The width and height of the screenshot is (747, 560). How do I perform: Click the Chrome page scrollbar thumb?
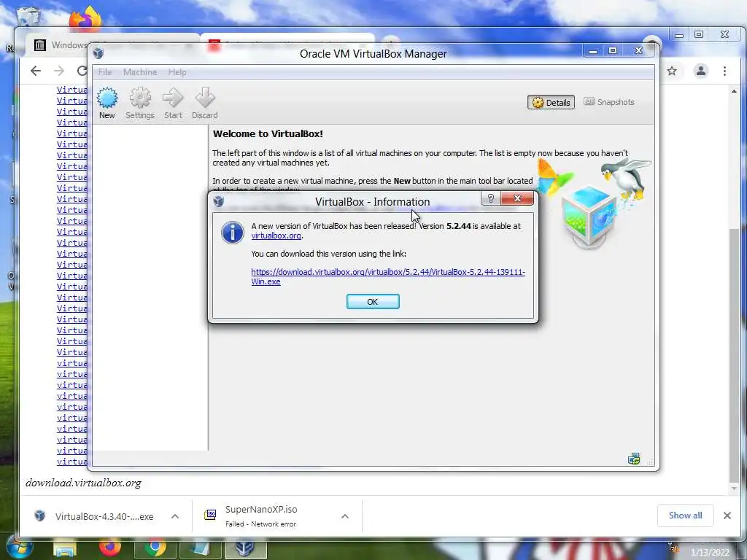[x=734, y=355]
